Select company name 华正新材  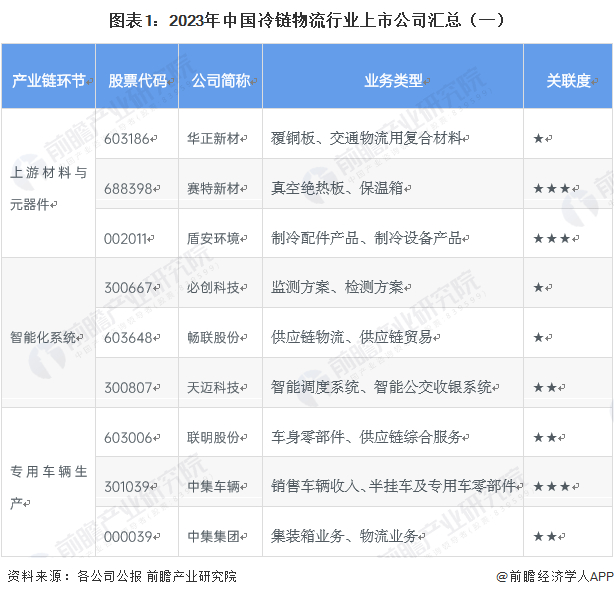coord(213,138)
